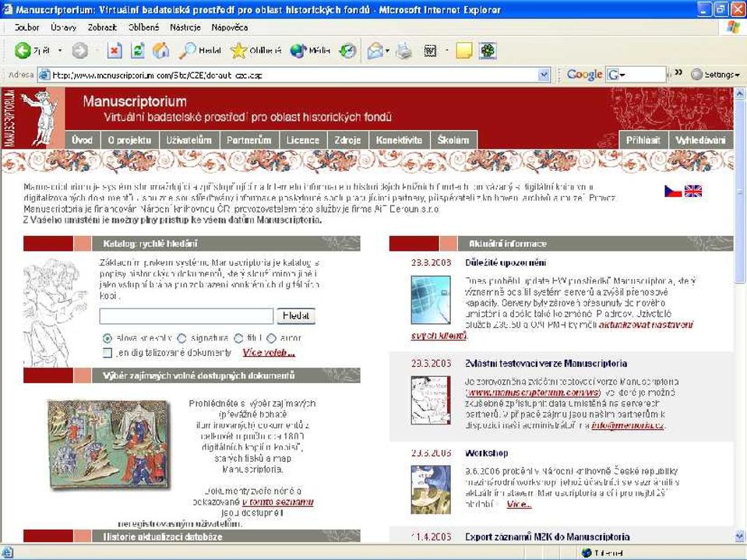Click the page icon in the address bar
The width and height of the screenshot is (747, 560).
tap(44, 76)
